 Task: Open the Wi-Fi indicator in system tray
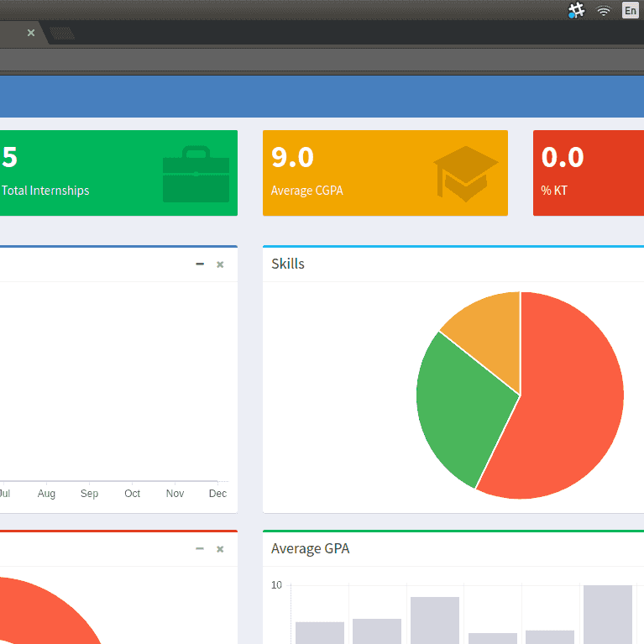coord(603,10)
